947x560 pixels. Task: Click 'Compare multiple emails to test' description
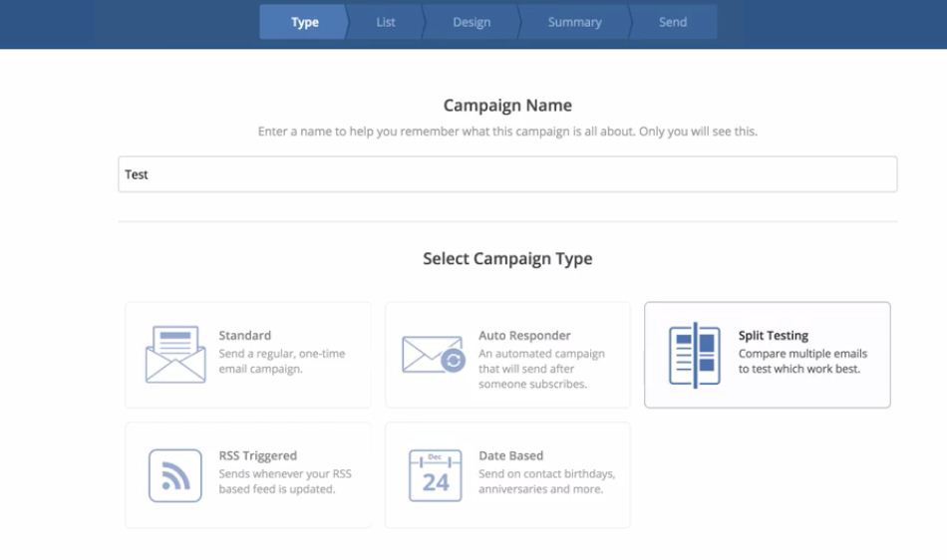click(x=802, y=361)
